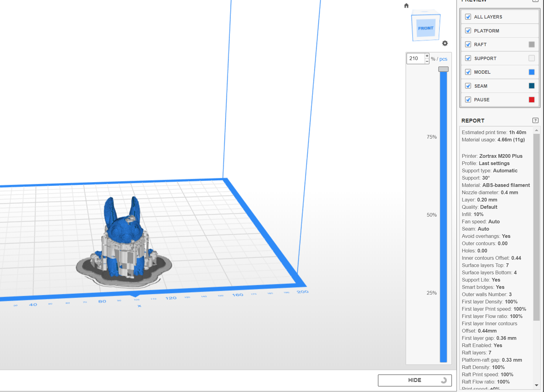Click the minus stepper for layer value

(427, 61)
